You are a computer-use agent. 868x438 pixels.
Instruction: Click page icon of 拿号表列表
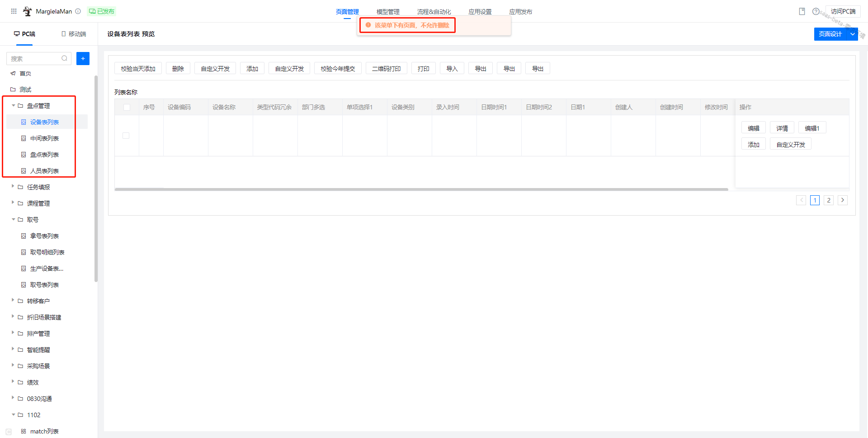coord(24,236)
